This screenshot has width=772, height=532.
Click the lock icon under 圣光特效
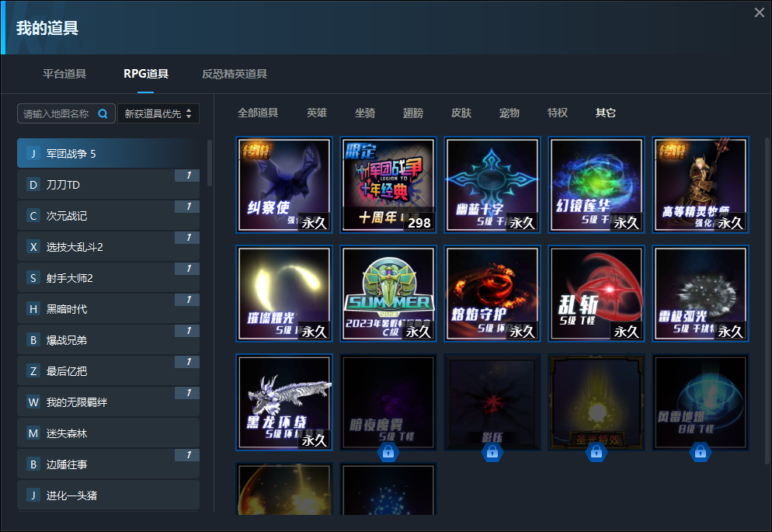[x=596, y=451]
